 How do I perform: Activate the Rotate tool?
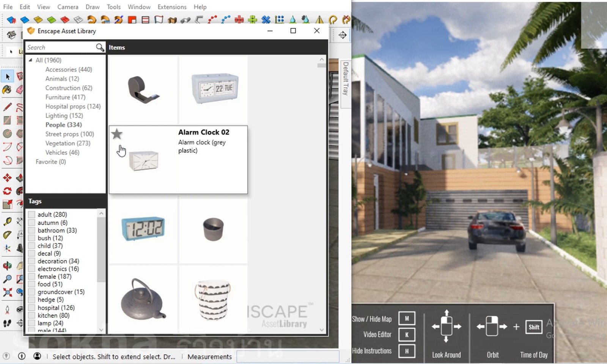click(7, 191)
